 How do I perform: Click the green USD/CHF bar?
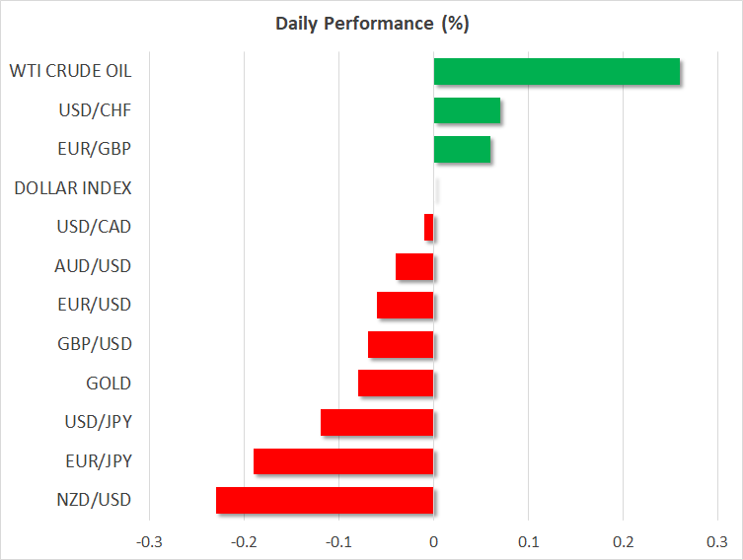click(x=467, y=110)
